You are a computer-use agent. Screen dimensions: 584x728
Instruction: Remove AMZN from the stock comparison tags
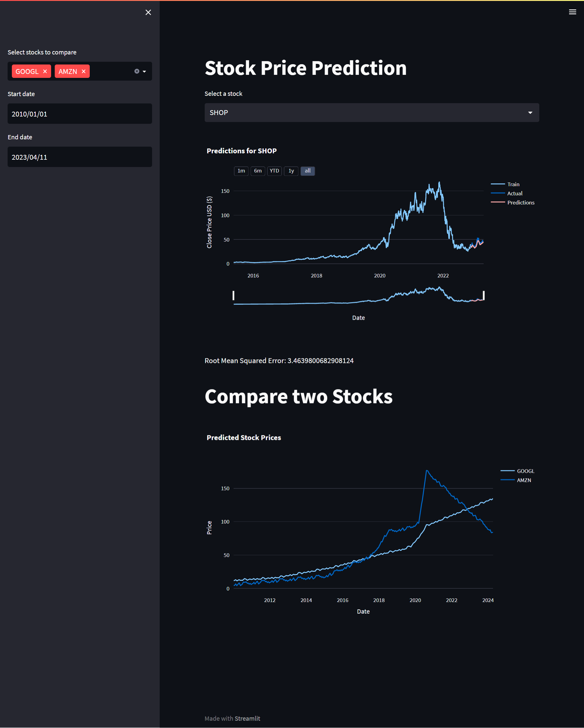[83, 71]
